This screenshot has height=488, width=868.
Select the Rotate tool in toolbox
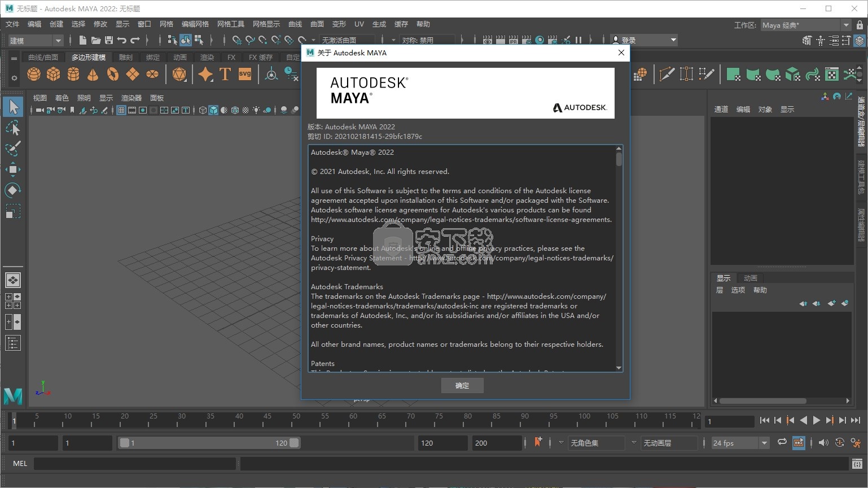tap(13, 190)
